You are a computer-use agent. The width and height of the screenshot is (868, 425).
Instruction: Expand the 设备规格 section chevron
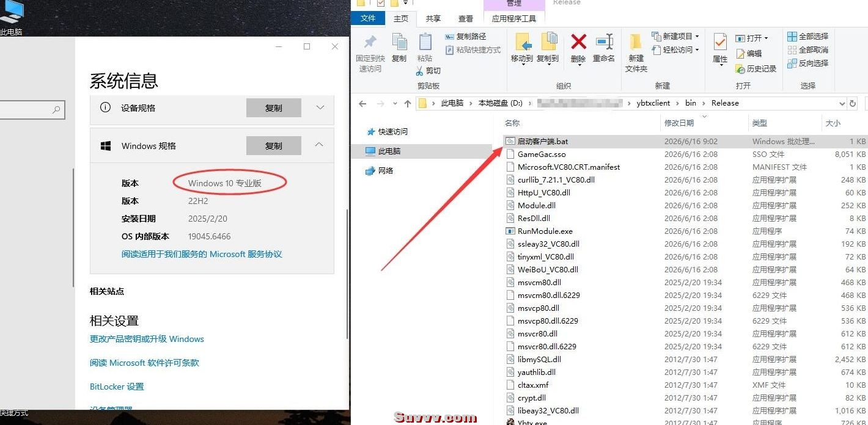coord(320,107)
